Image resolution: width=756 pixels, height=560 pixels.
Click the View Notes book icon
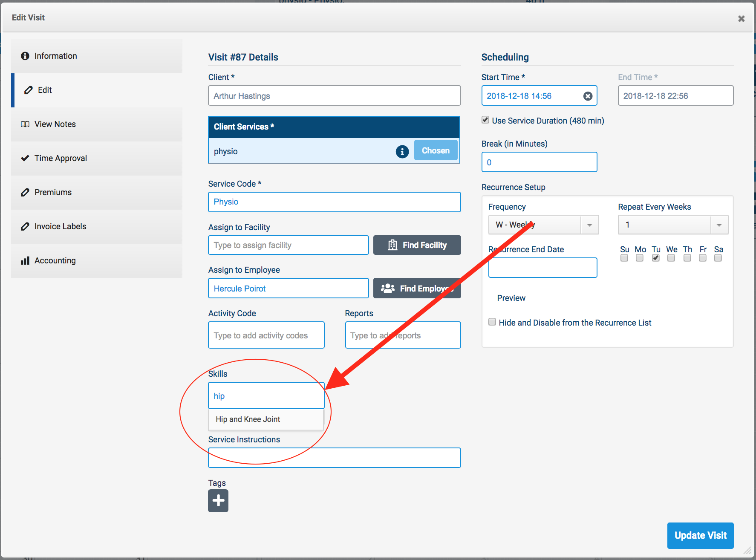(25, 124)
